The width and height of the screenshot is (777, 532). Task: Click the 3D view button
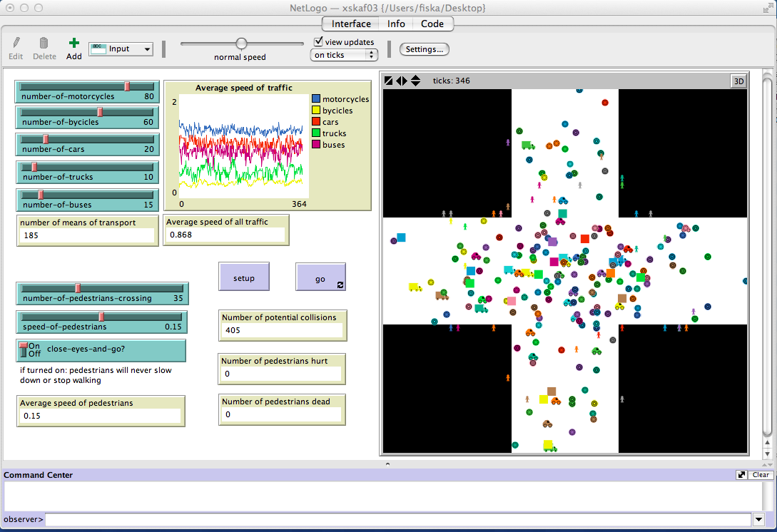(x=738, y=81)
